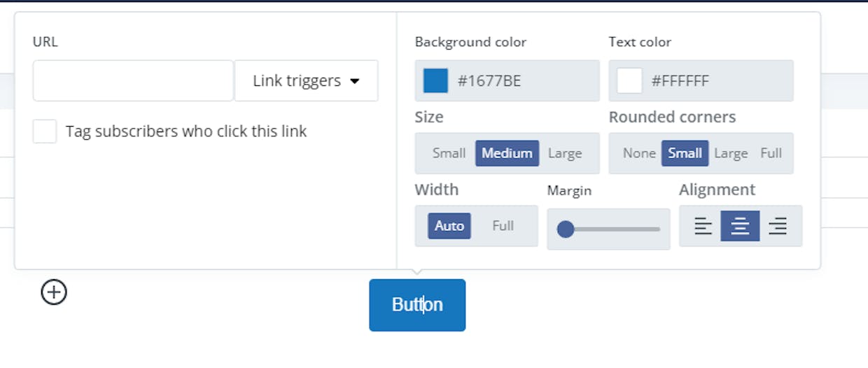The image size is (868, 368).
Task: Select right alignment icon
Action: 778,226
